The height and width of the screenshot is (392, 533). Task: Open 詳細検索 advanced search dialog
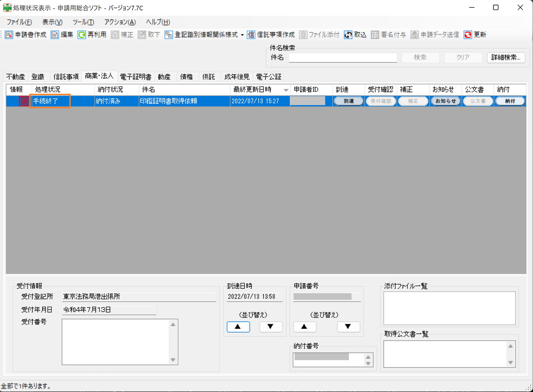pos(506,58)
